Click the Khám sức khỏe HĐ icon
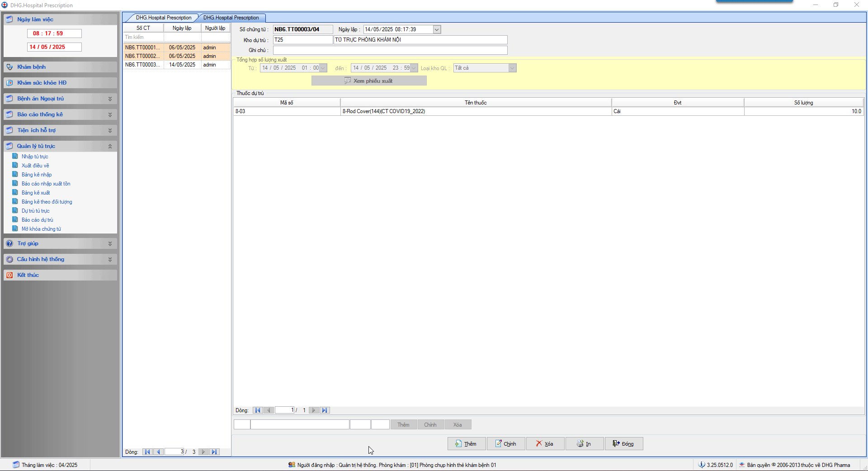The width and height of the screenshot is (868, 471). click(9, 83)
